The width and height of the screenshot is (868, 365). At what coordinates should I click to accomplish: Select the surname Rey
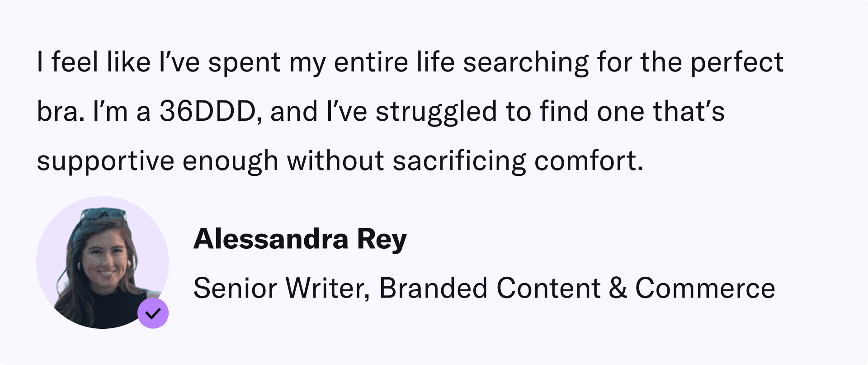point(382,240)
